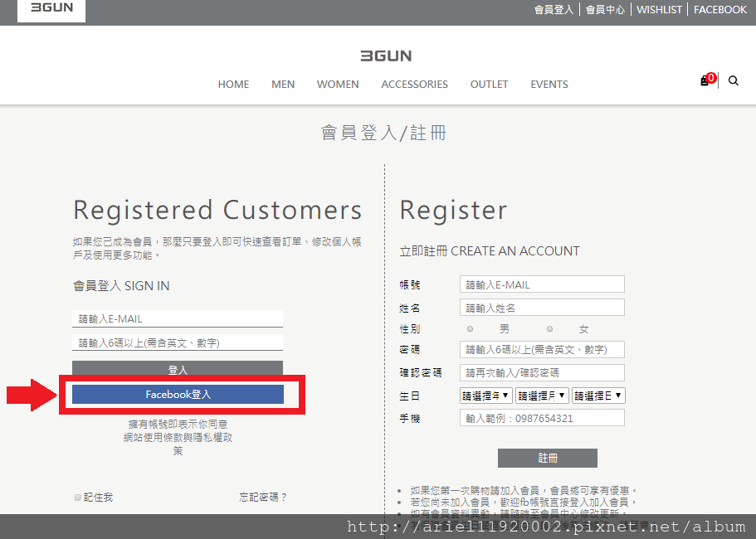The width and height of the screenshot is (756, 539).
Task: Check the 記住我 checkbox
Action: 78,497
